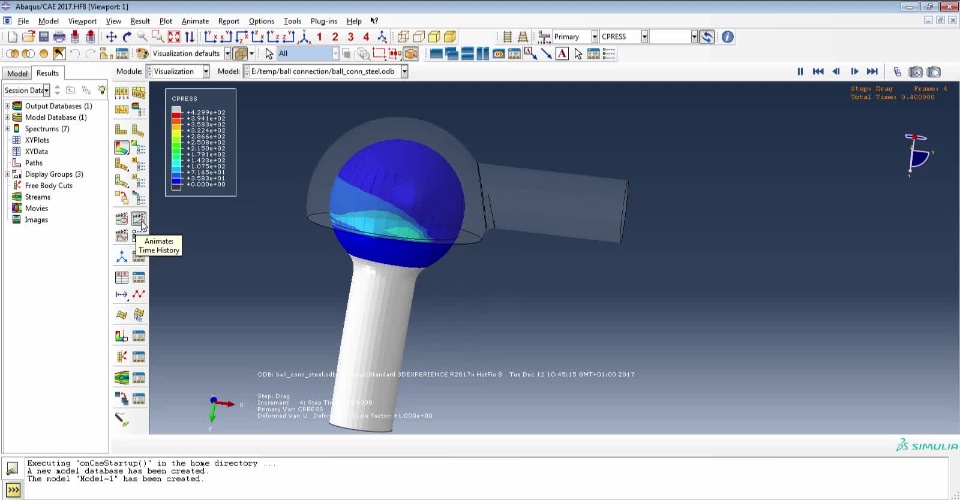
Task: Click the yellow light bulb filter icon
Action: 102,90
